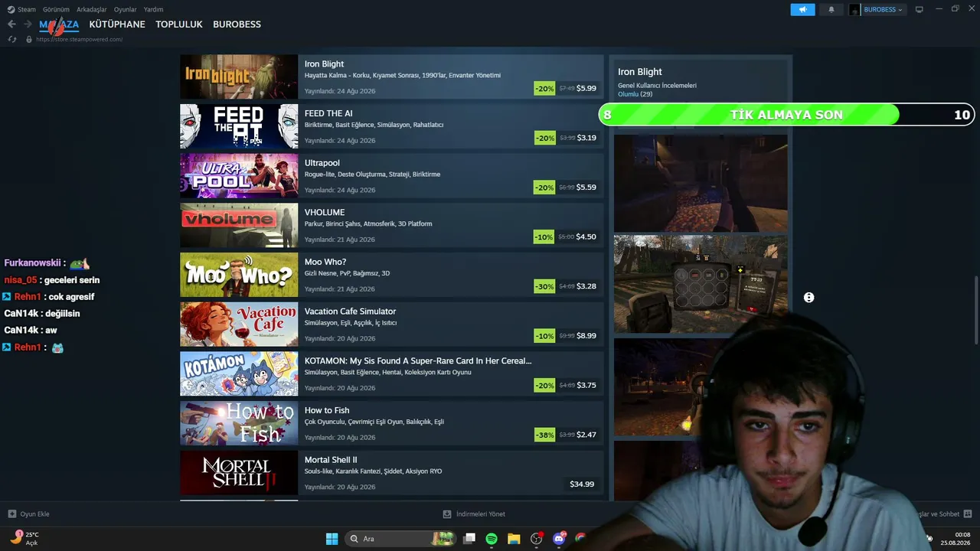The height and width of the screenshot is (551, 980).
Task: View the first Iron Blight preview screenshot
Action: [701, 184]
